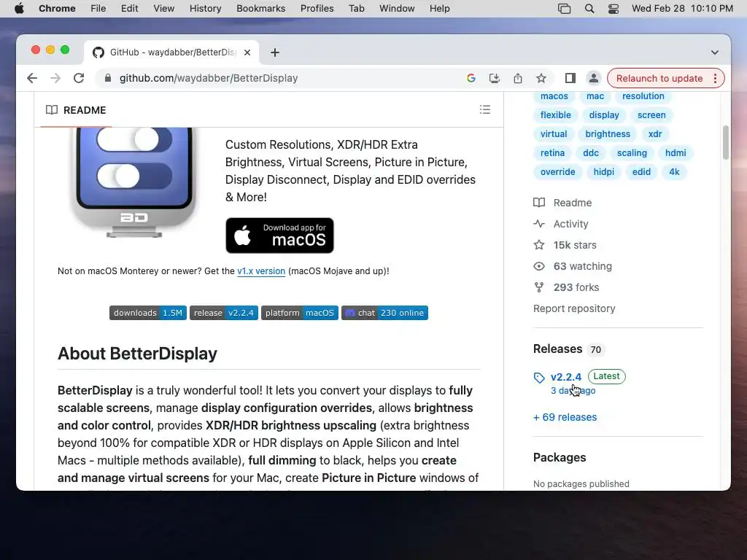Expand the tab search chevron
Viewport: 747px width, 560px height.
pyautogui.click(x=715, y=52)
